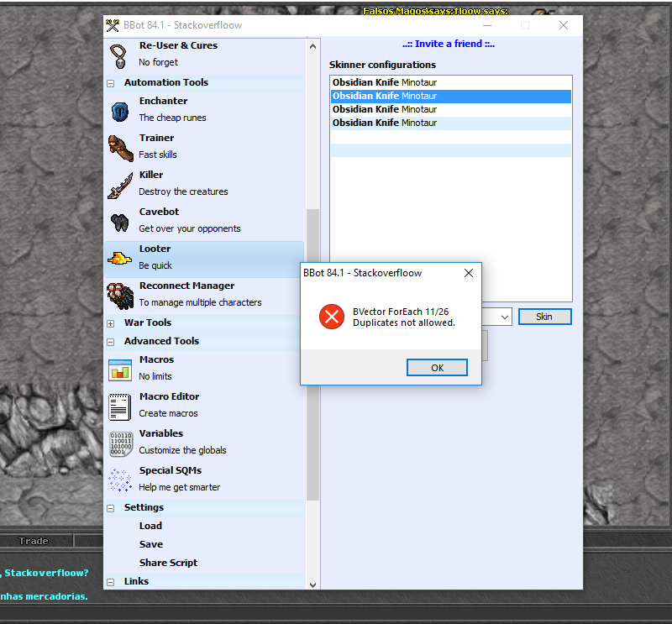
Task: Click the Skin button
Action: pyautogui.click(x=544, y=317)
